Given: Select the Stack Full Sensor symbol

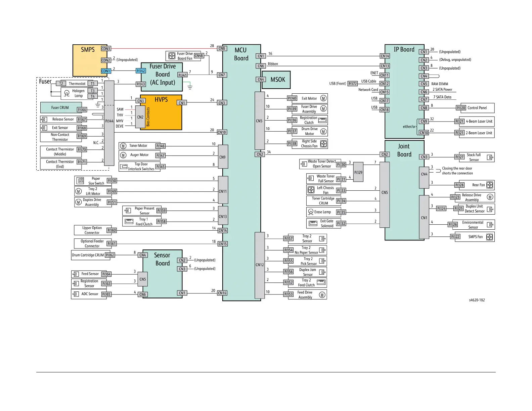Looking at the screenshot, I should (x=490, y=157).
